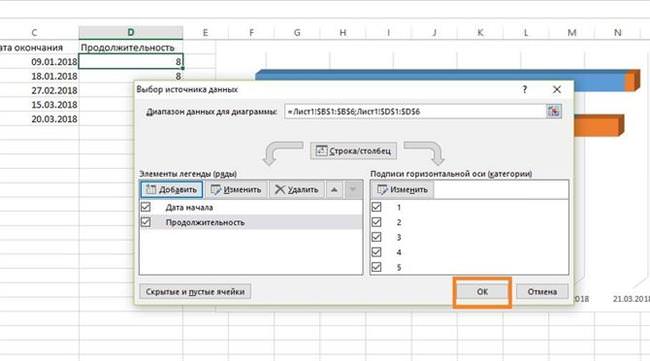
Task: Select column F header
Action: point(251,32)
